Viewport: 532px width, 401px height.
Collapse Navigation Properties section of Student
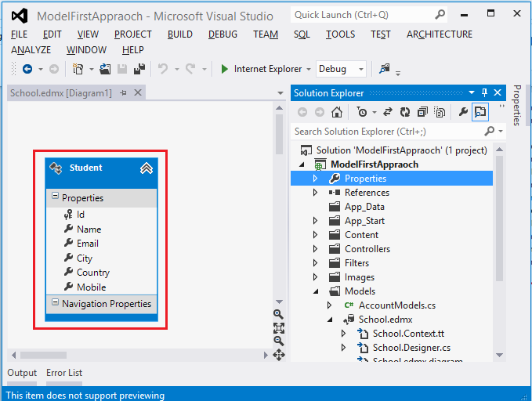pos(55,302)
